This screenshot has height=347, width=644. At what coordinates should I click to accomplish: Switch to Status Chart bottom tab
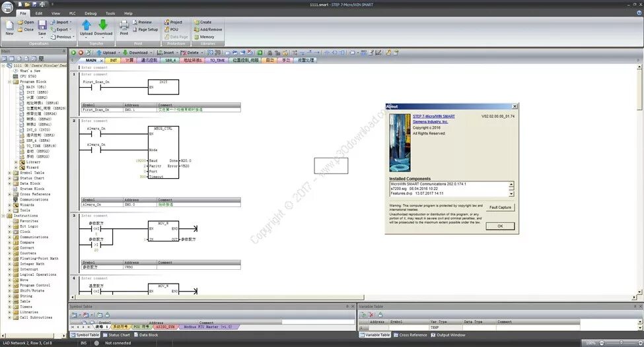click(116, 335)
